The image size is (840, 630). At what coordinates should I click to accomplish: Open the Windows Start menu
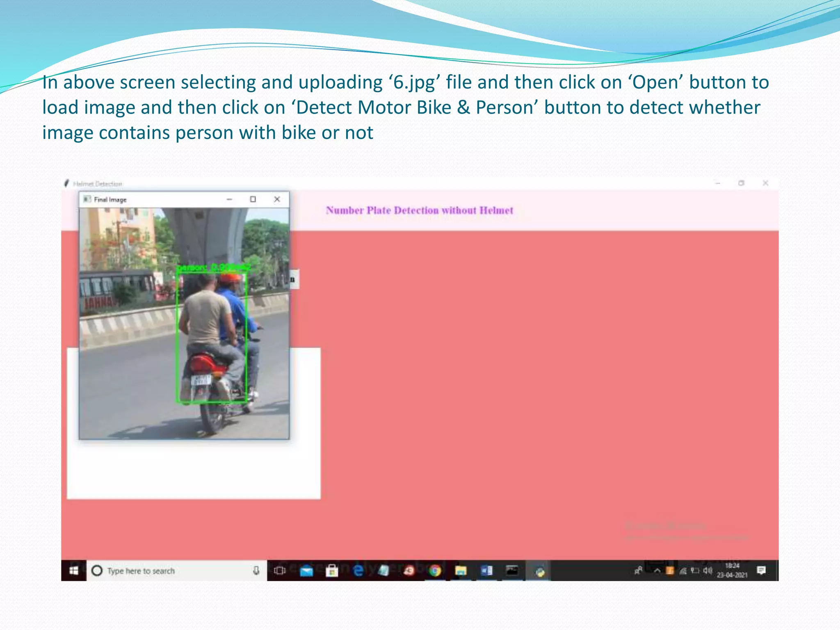point(74,571)
